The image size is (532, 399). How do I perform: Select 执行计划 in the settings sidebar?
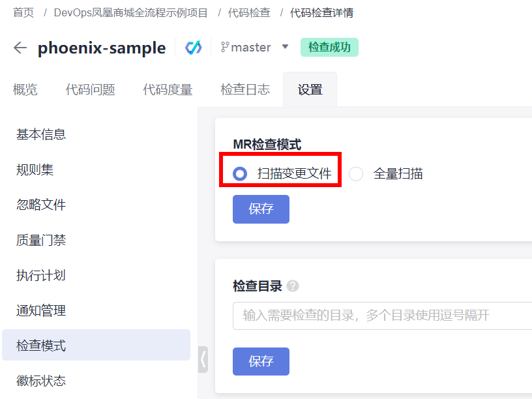coord(41,276)
